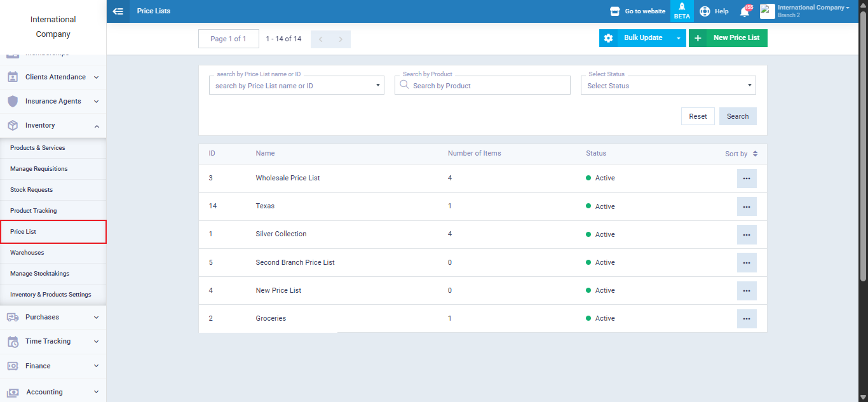Collapse sidebar using the top-left arrow icon
Viewport: 868px width, 402px height.
[x=118, y=11]
